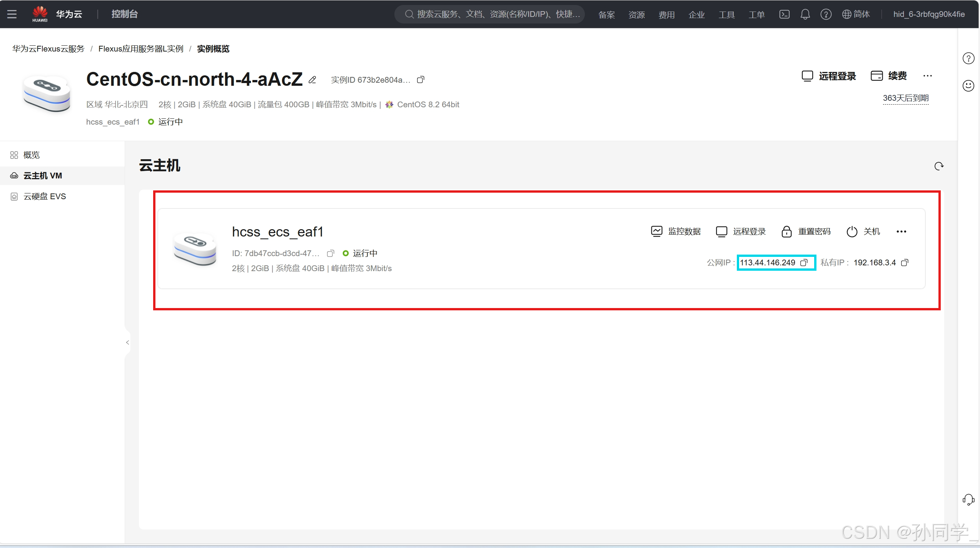
Task: Open the 工单 menu
Action: click(x=756, y=15)
